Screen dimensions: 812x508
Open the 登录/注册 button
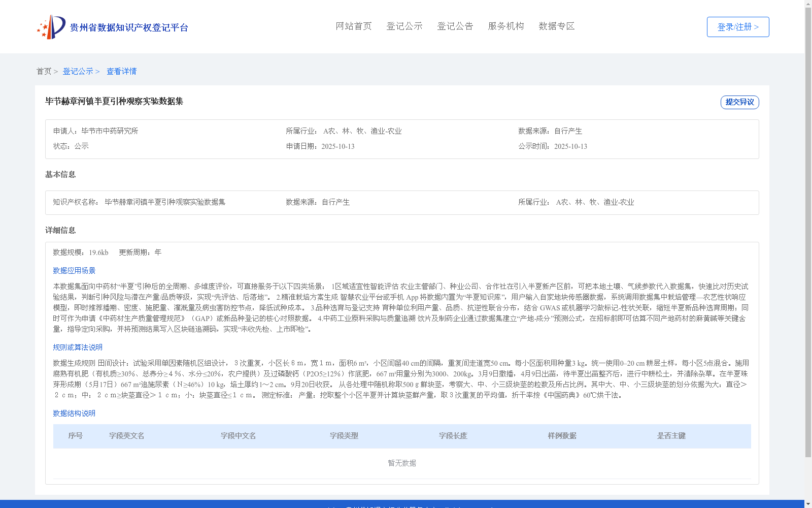coord(737,27)
